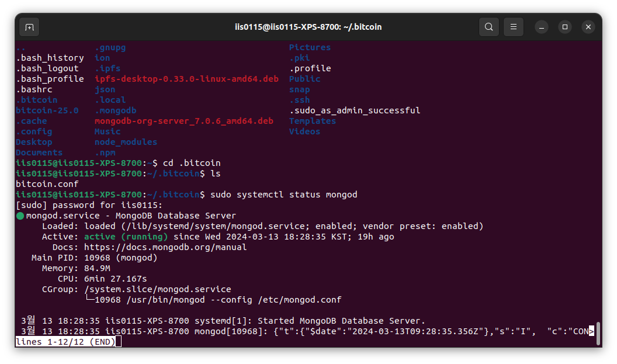Click the title iis0115@iis0115-XPS-8700: ~/.bitcoin
Image resolution: width=617 pixels, height=364 pixels.
pyautogui.click(x=308, y=27)
